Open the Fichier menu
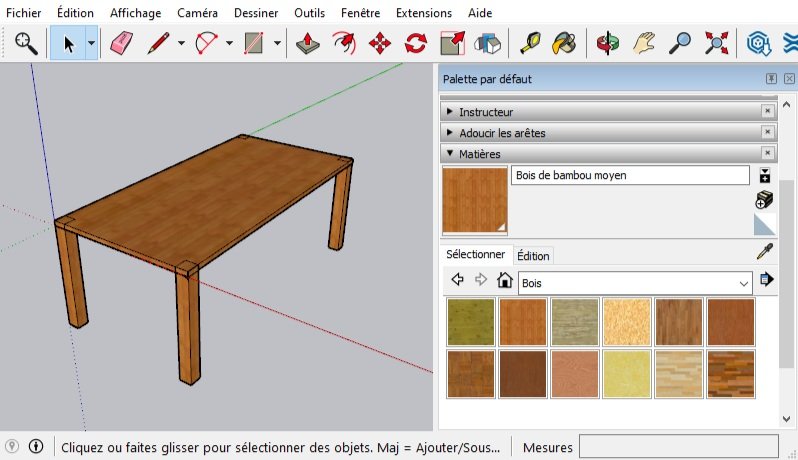The width and height of the screenshot is (798, 460). click(x=23, y=13)
